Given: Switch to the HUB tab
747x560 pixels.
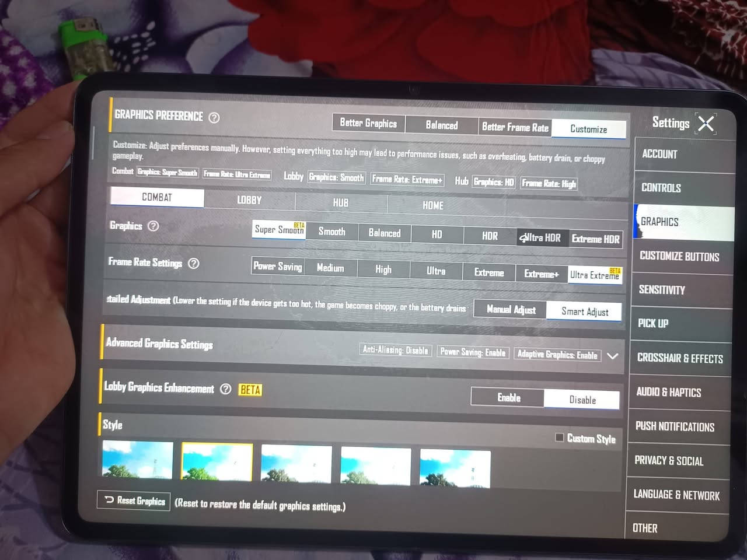Looking at the screenshot, I should point(341,203).
